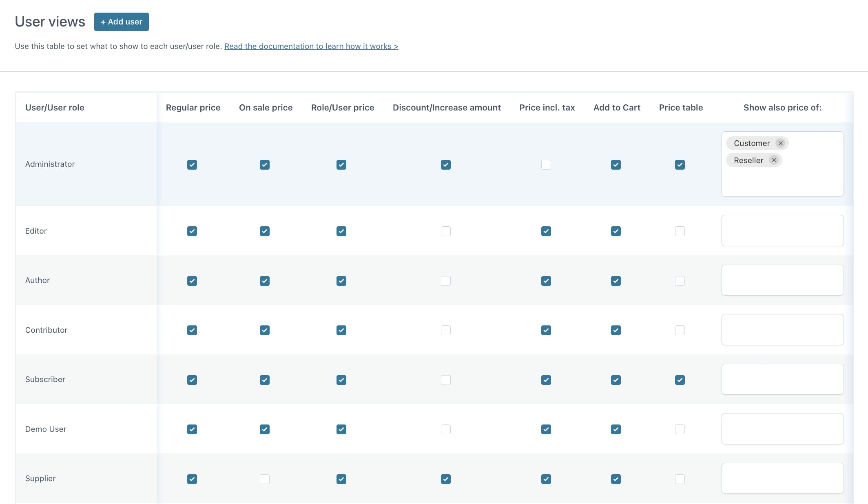Disable Price incl. tax for Author

click(546, 281)
